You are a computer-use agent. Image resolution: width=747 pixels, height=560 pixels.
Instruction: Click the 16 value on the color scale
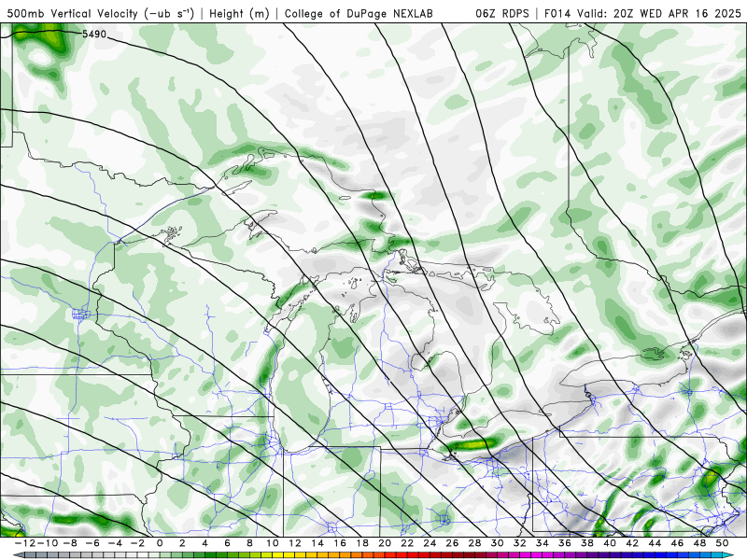(x=340, y=543)
